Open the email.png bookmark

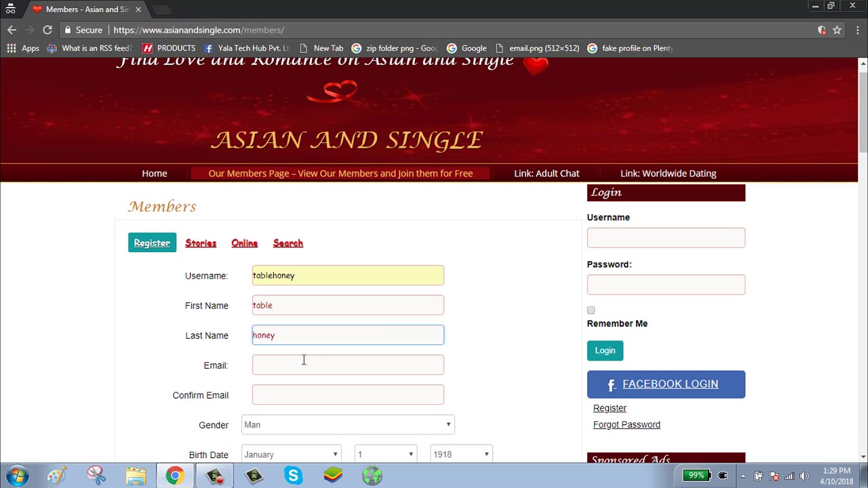537,48
